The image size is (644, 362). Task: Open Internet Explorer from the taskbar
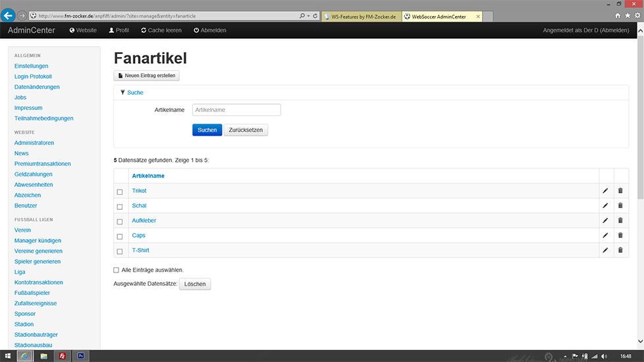click(25, 356)
